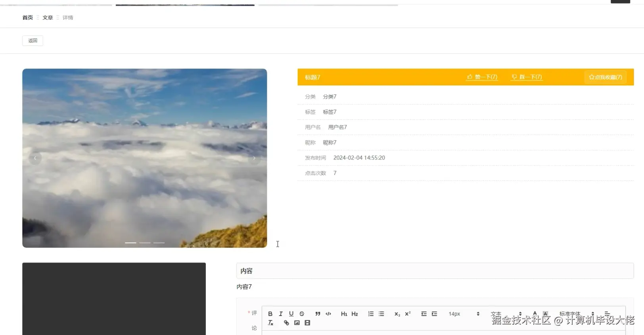Click the dark video player area
This screenshot has width=644, height=335.
click(x=114, y=299)
